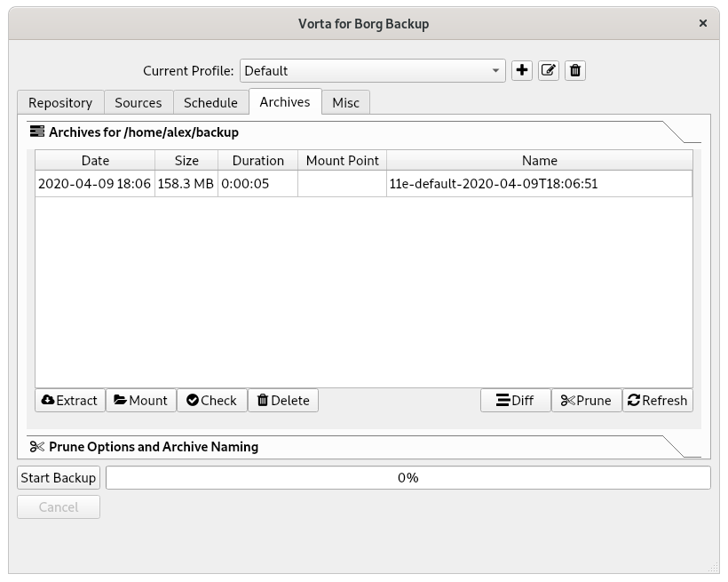The image size is (728, 582).
Task: Click the 0% backup progress bar
Action: (408, 478)
